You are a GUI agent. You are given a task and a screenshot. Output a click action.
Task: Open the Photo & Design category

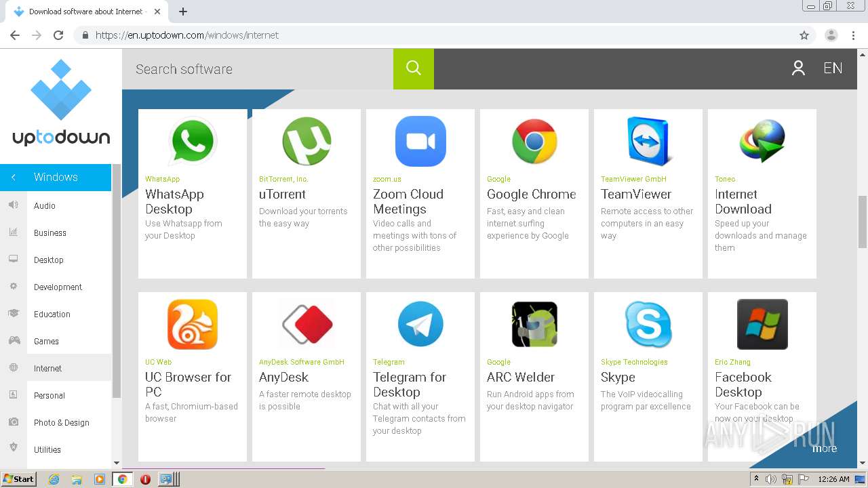tap(62, 422)
